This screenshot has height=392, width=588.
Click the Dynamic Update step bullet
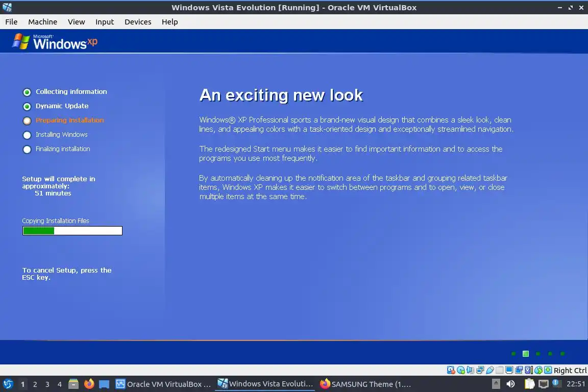[x=27, y=107]
